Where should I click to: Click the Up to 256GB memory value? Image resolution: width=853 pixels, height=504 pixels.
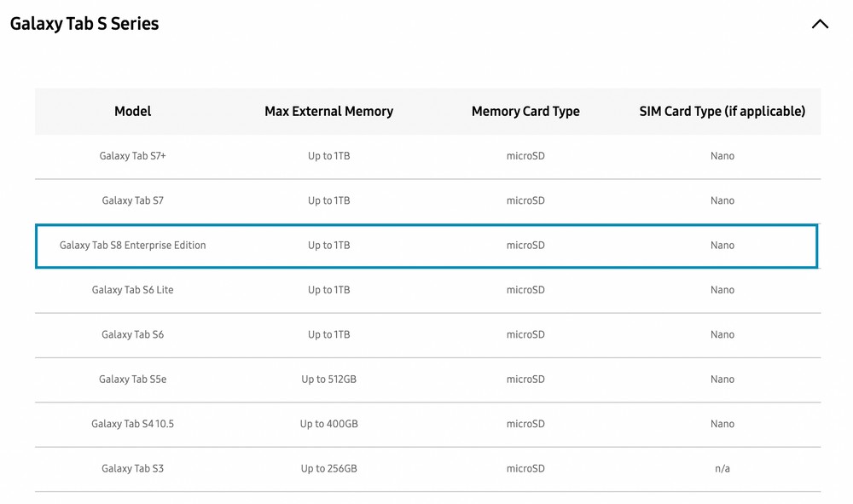click(x=328, y=468)
